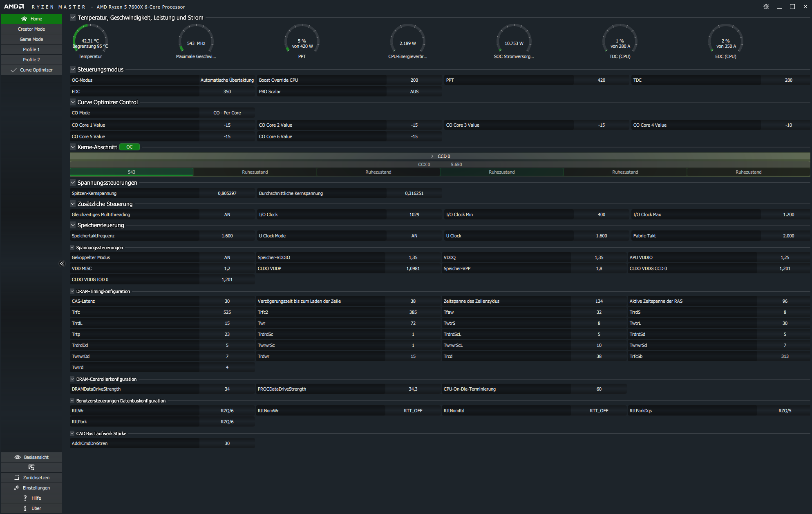
Task: Click the RttParkDqs value RZQ/5
Action: (785, 411)
